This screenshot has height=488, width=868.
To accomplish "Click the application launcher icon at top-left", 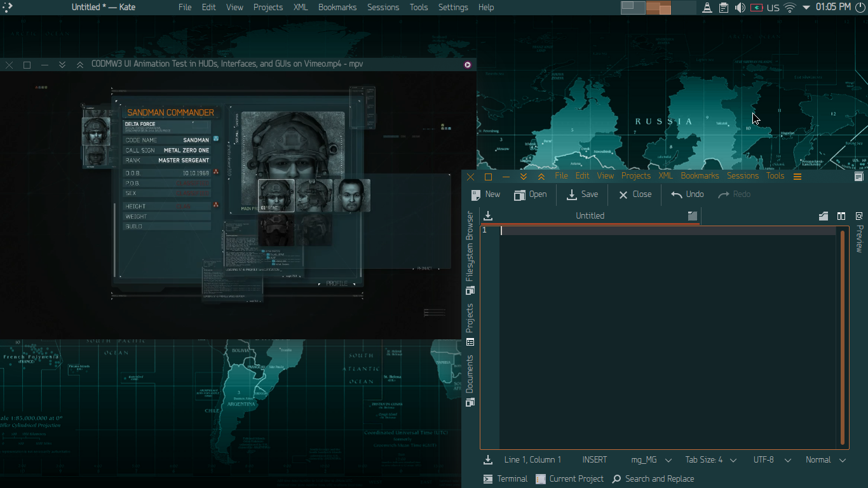I will coord(8,7).
